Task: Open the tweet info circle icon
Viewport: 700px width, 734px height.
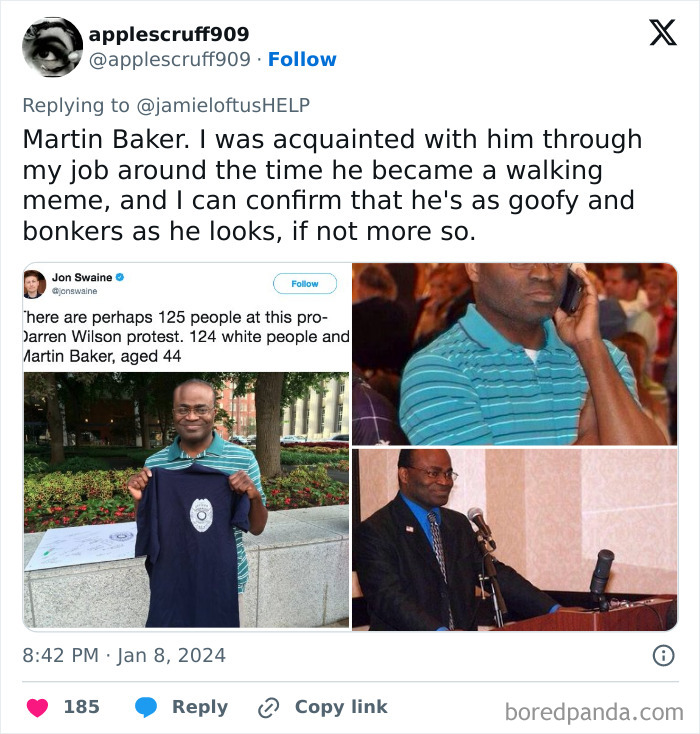Action: 663,655
